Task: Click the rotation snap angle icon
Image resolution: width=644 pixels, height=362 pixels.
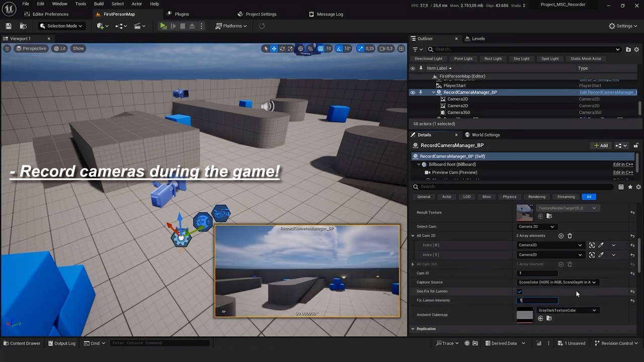Action: 339,49
